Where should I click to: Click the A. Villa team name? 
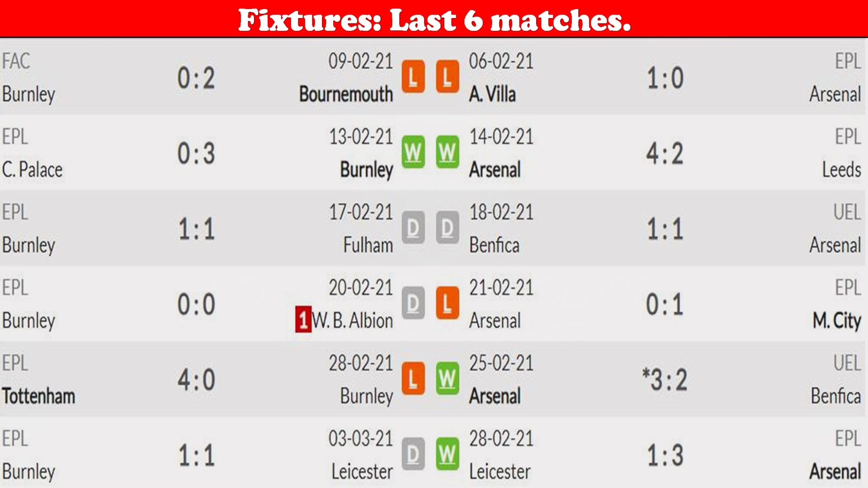click(x=492, y=94)
